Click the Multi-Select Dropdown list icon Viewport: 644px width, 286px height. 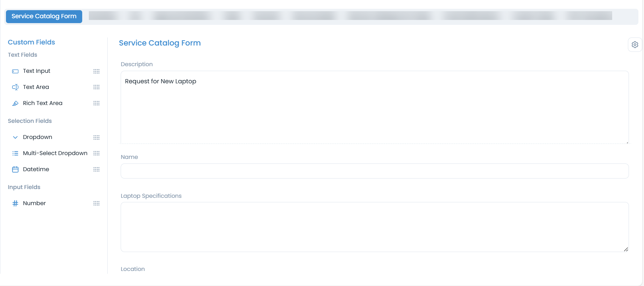pos(15,153)
